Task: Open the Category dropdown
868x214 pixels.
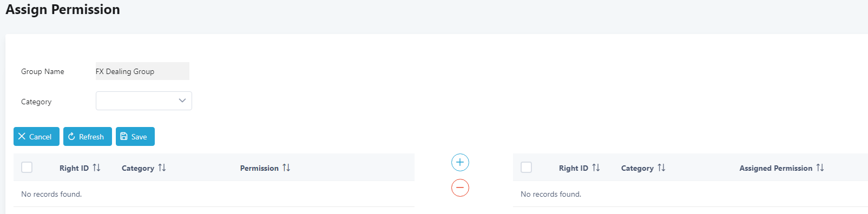Action: coord(144,101)
